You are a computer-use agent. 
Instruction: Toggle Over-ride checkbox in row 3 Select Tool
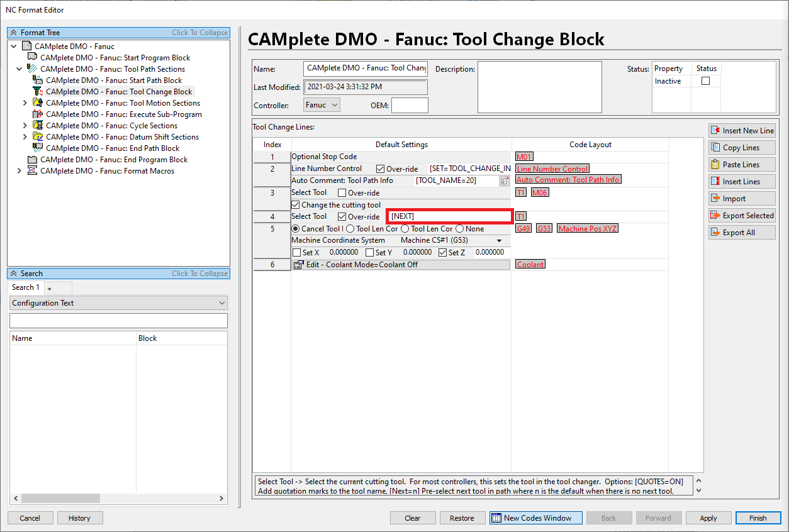coord(342,192)
